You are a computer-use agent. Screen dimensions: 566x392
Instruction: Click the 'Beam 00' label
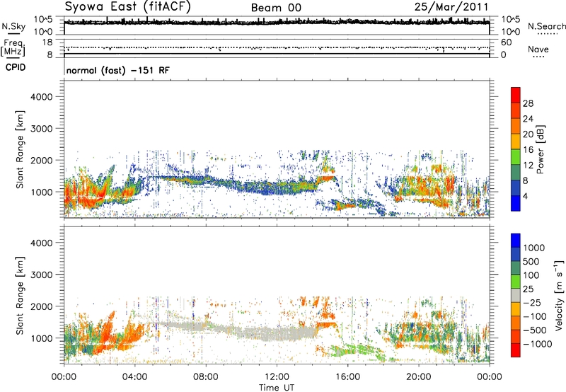pos(276,8)
